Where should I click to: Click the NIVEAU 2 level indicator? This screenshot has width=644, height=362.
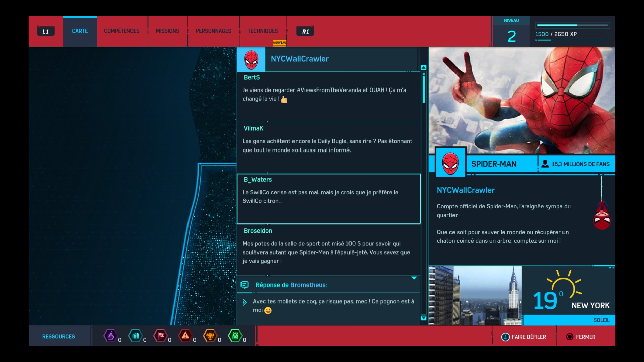point(512,31)
